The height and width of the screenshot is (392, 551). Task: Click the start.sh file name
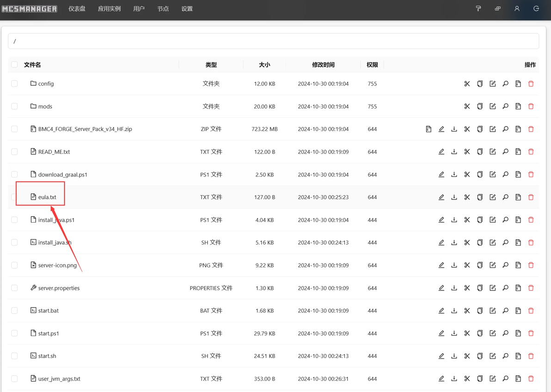pyautogui.click(x=47, y=356)
